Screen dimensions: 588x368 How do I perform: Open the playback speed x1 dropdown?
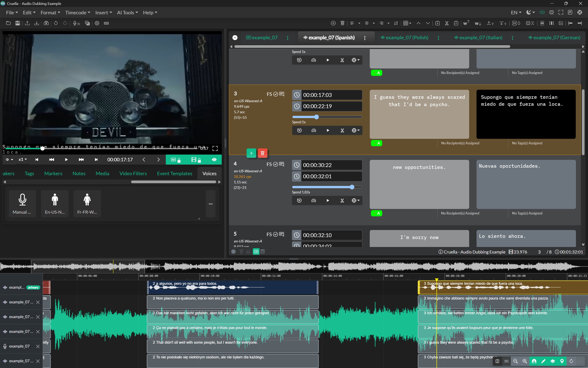coord(23,160)
